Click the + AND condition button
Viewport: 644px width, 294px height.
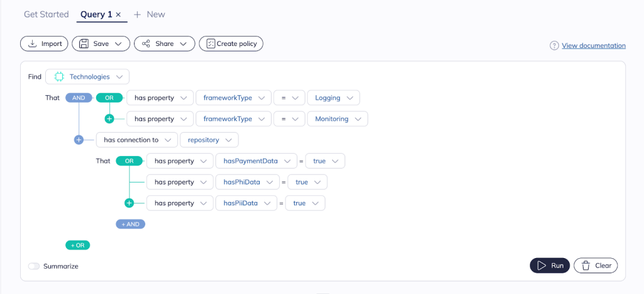(x=130, y=224)
